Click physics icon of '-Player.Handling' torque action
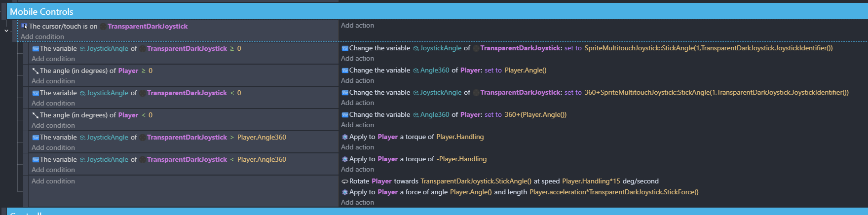Image resolution: width=868 pixels, height=215 pixels. coord(345,159)
